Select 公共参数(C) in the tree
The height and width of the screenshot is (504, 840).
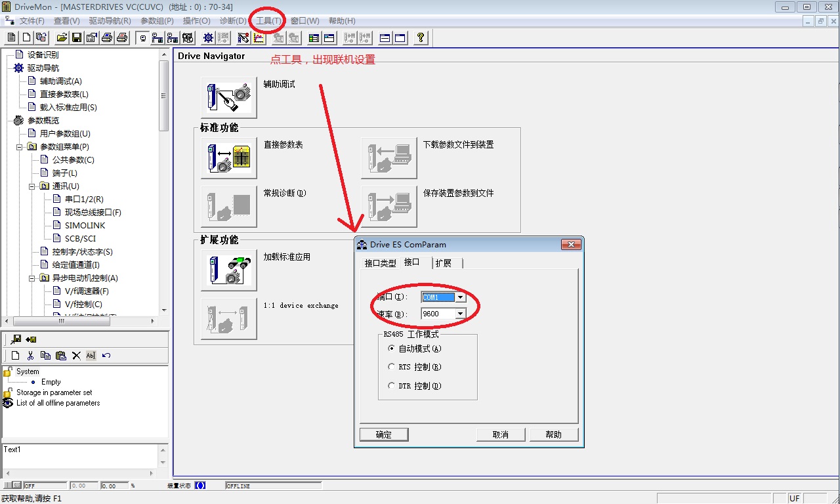point(73,160)
